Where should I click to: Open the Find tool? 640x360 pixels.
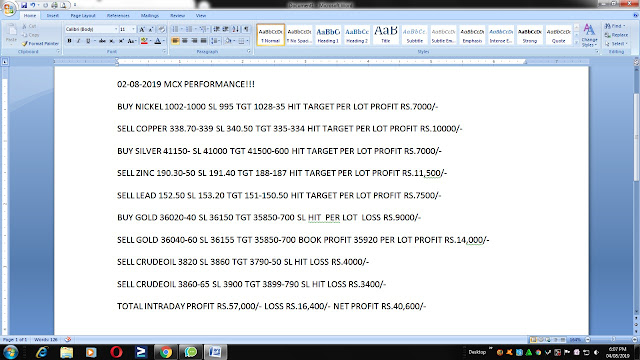(x=615, y=26)
